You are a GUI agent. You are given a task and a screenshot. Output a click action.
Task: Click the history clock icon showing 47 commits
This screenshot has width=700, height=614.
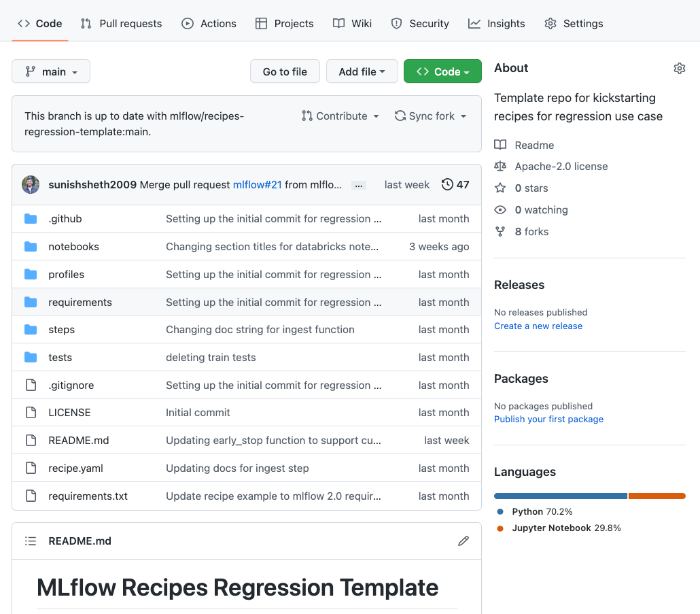click(x=447, y=184)
